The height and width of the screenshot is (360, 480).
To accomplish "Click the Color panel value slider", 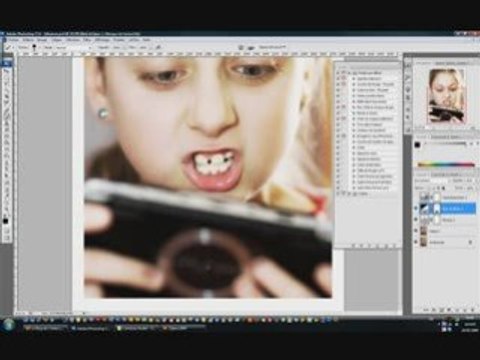I will point(445,144).
